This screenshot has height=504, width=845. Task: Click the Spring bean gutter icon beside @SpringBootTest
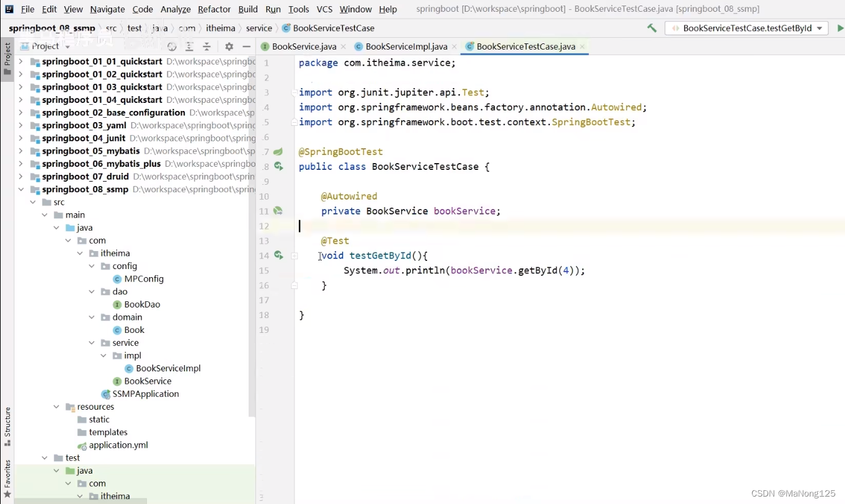pyautogui.click(x=278, y=151)
